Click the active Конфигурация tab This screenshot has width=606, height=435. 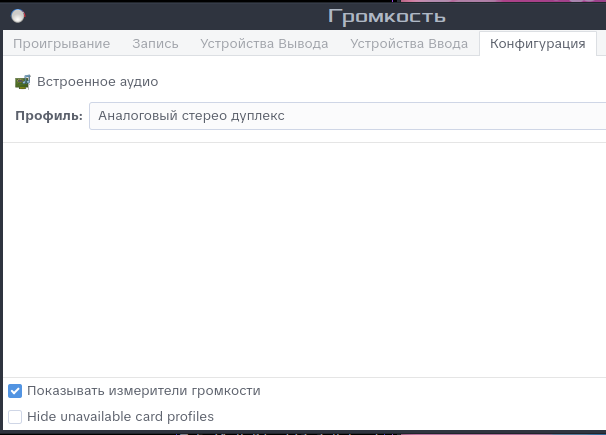[537, 43]
